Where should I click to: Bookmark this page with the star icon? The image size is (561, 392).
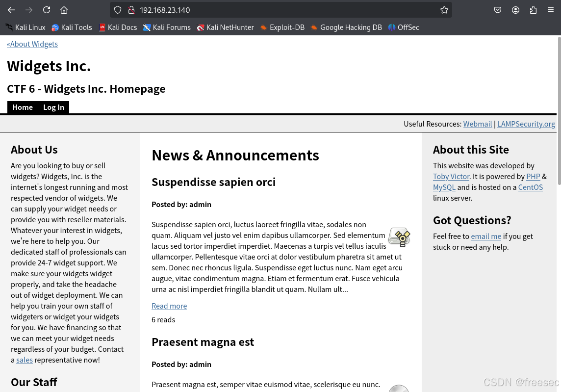click(x=444, y=10)
